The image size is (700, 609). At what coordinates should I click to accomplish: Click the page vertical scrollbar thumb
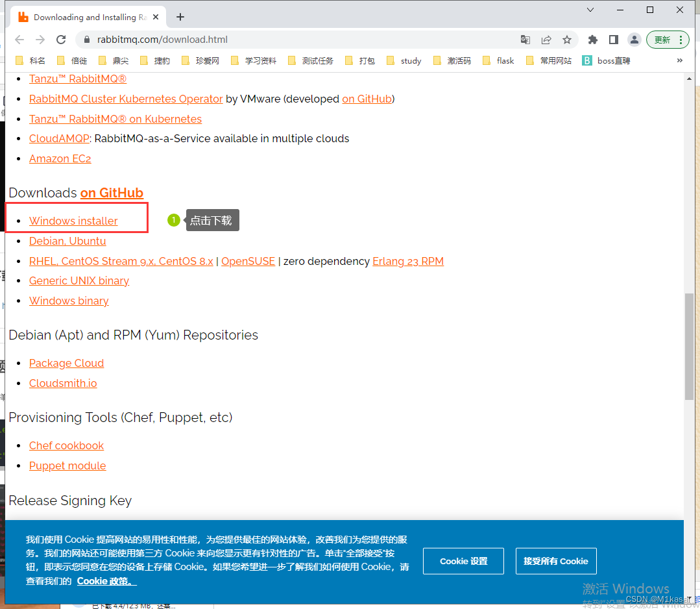(689, 347)
